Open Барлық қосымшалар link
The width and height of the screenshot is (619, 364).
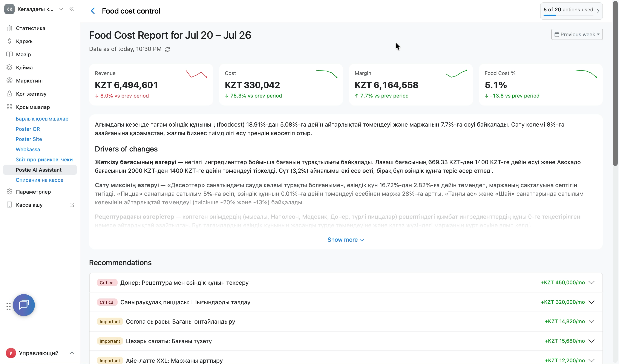[42, 119]
